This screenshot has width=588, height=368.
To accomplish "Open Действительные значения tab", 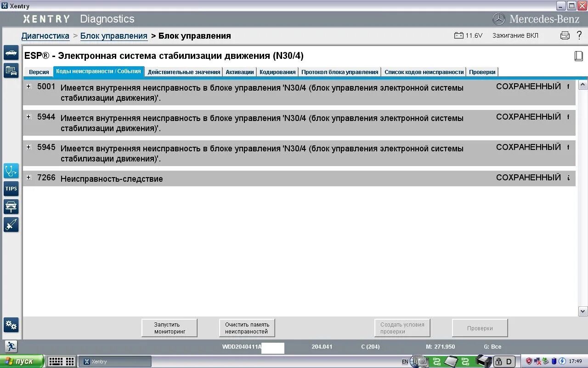I will 184,72.
